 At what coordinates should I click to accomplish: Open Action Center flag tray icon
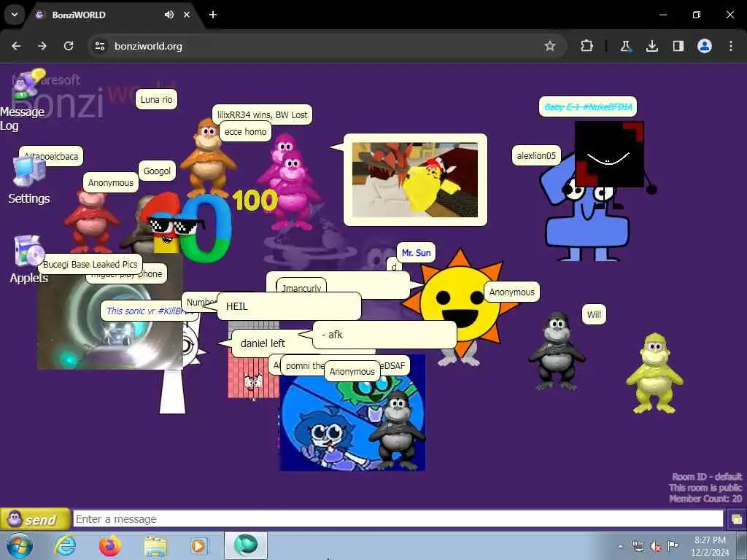click(x=673, y=546)
